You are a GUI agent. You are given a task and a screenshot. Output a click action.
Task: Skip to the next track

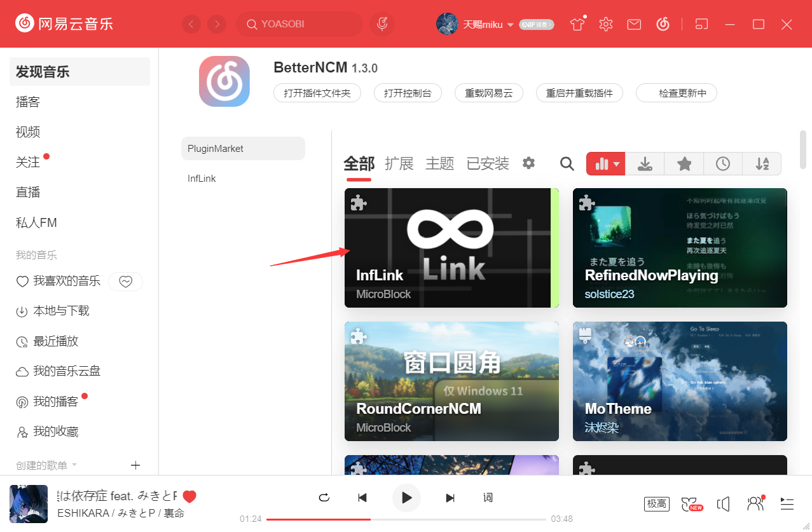pos(450,498)
